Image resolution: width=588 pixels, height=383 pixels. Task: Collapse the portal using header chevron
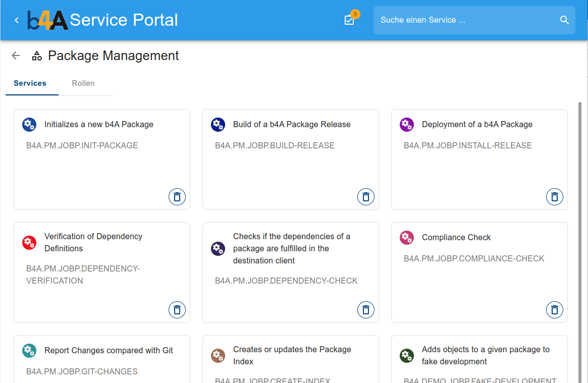tap(17, 20)
